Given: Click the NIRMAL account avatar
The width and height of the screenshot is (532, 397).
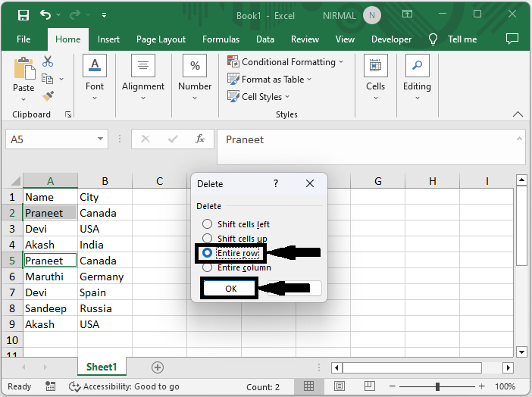Looking at the screenshot, I should [x=372, y=15].
